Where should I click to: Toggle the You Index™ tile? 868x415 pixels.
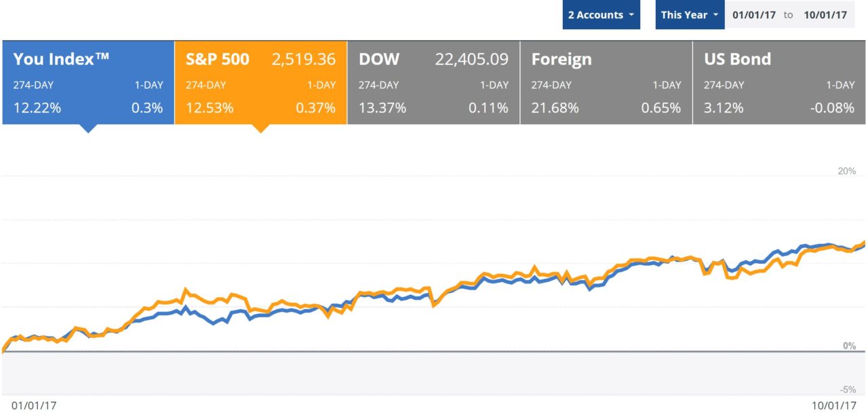pos(88,83)
